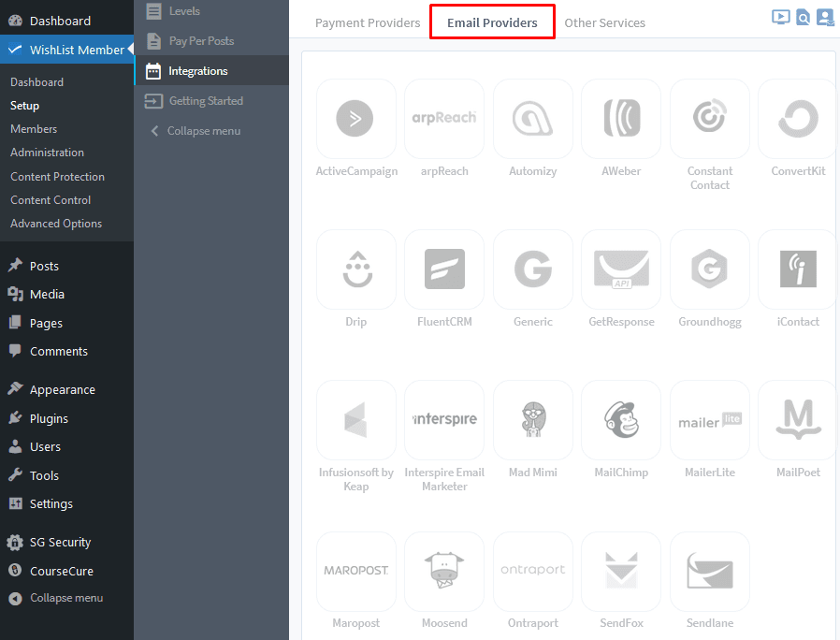Select the Groundhogg provider icon
Viewport: 840px width, 640px height.
point(709,269)
